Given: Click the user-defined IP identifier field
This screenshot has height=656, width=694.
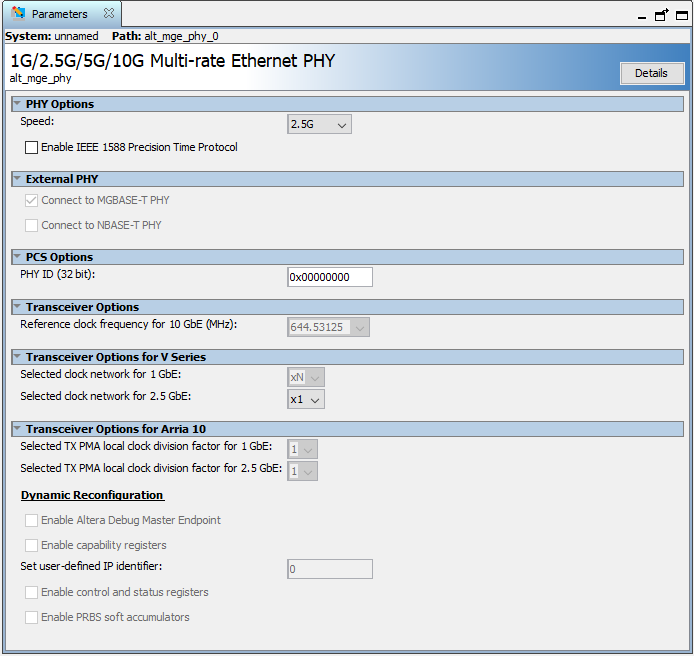Looking at the screenshot, I should pyautogui.click(x=330, y=569).
